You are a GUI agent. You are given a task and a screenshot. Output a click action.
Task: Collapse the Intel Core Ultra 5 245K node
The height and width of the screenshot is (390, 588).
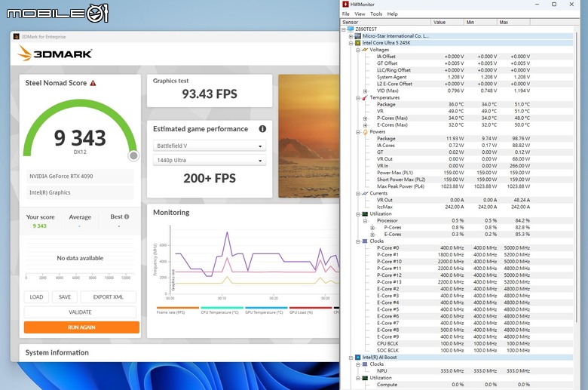351,43
